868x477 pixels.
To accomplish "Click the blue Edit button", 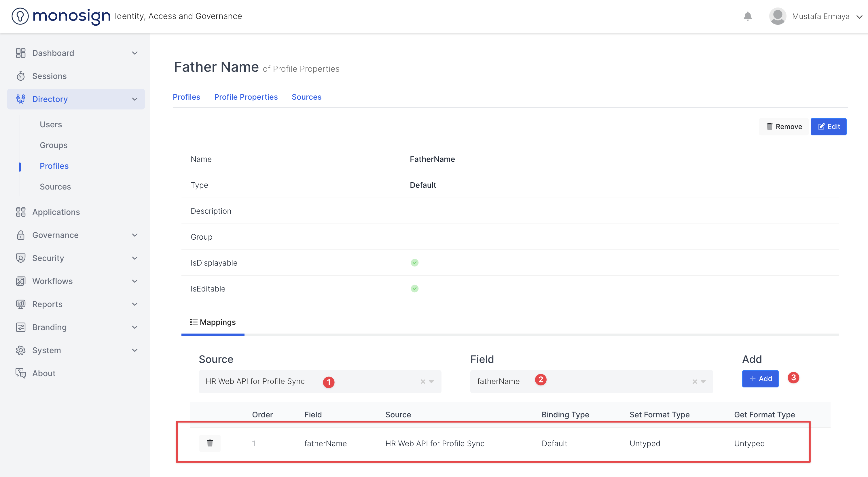I will click(828, 127).
